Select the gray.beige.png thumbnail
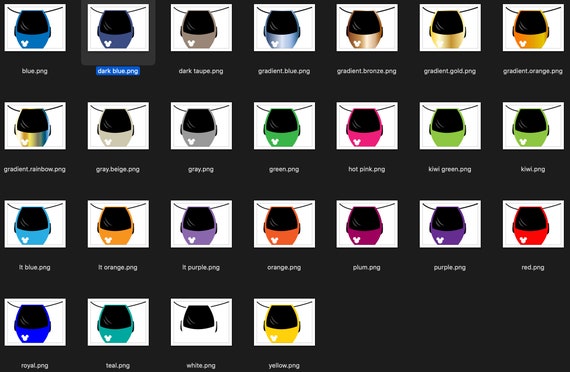 tap(118, 126)
